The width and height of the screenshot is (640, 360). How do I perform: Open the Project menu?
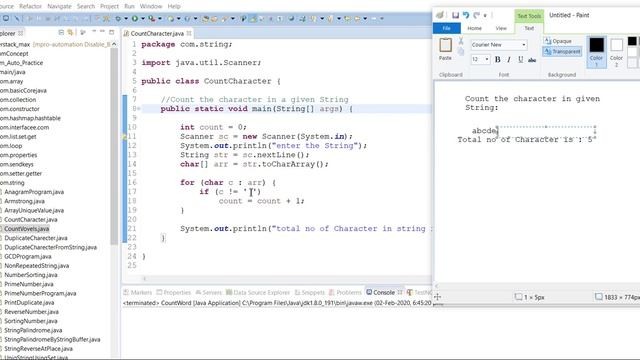pos(109,6)
